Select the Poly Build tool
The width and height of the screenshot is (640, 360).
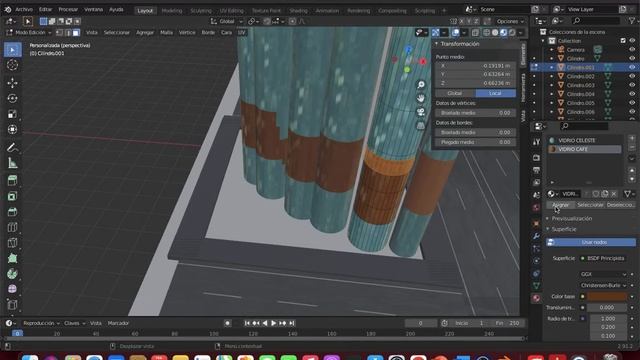[12, 274]
